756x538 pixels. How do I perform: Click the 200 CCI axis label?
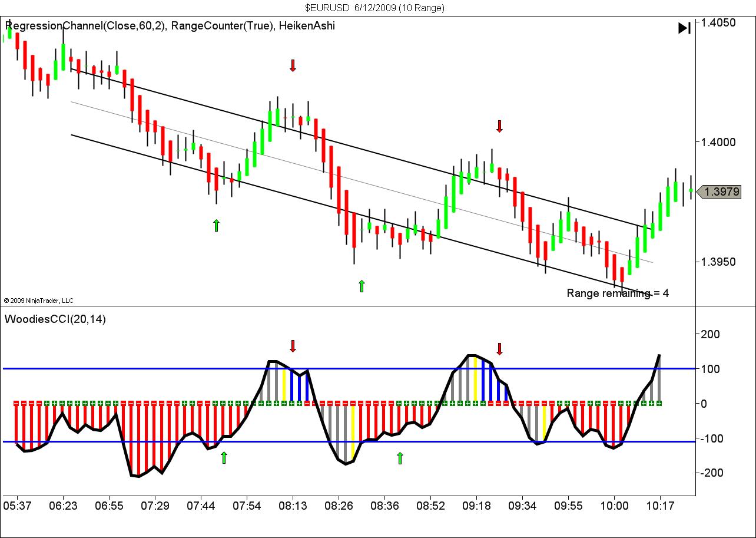[711, 334]
